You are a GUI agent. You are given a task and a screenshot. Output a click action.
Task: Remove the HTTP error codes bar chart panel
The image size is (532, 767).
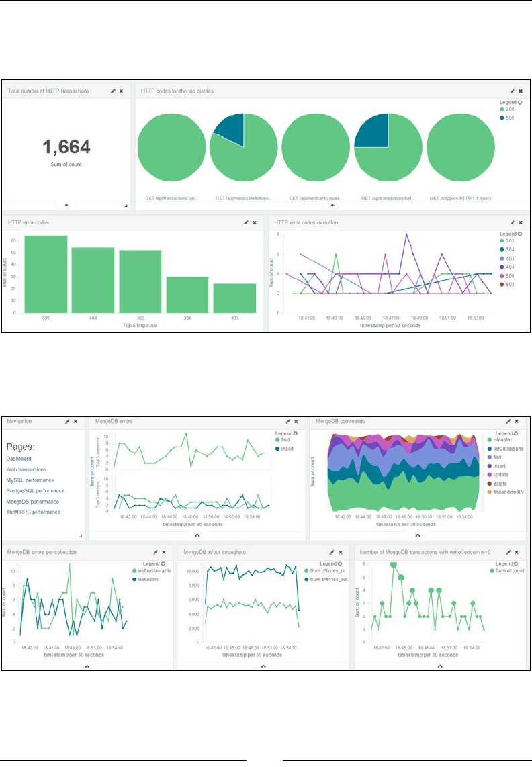255,222
